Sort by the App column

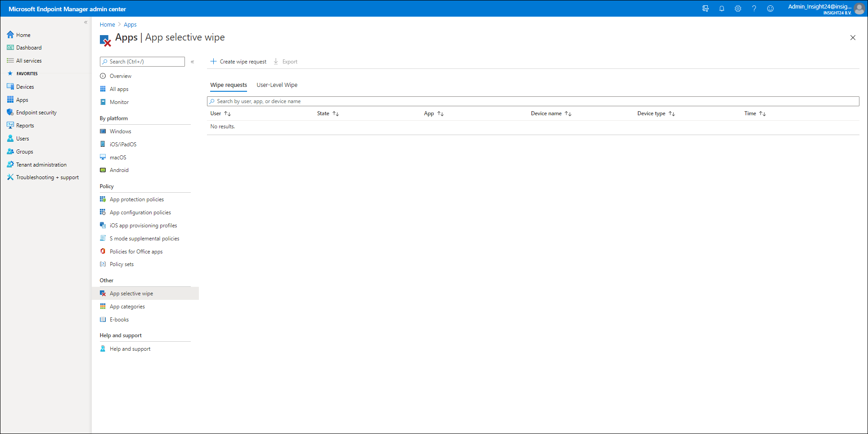(x=434, y=113)
